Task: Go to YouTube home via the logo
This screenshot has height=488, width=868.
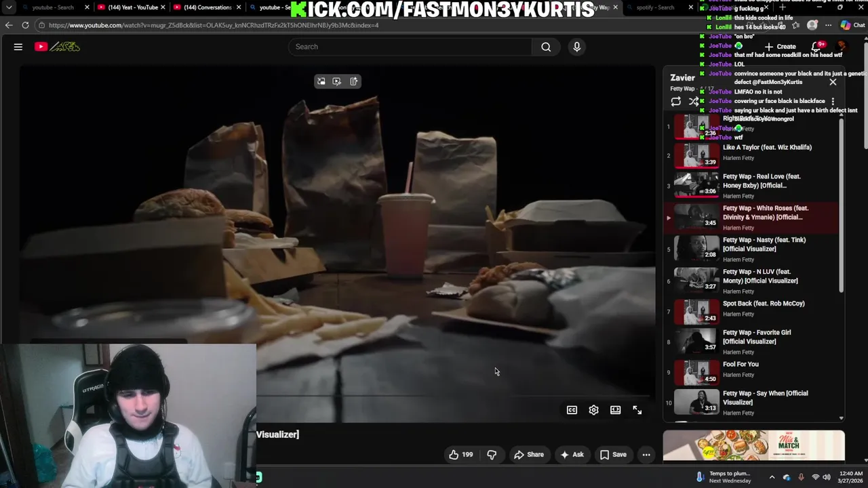Action: point(58,47)
